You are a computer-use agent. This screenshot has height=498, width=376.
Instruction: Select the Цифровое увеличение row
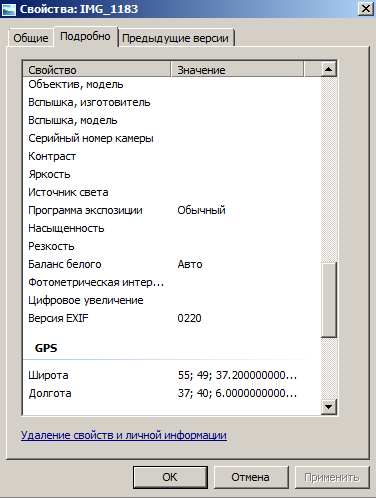click(172, 300)
